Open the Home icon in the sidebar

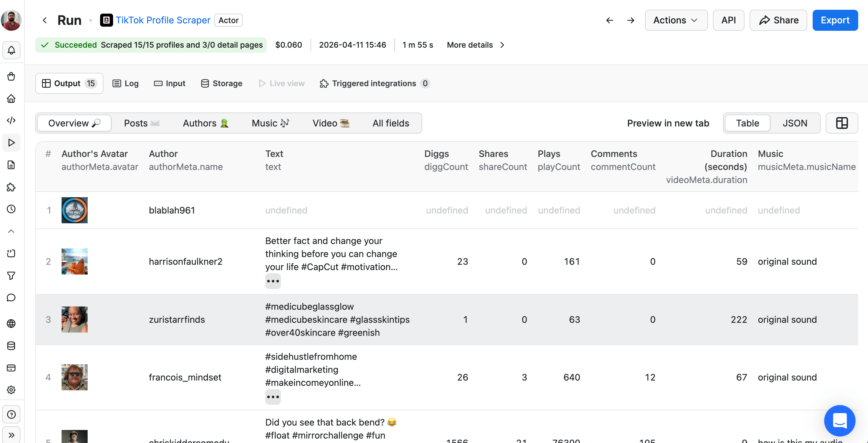[11, 98]
